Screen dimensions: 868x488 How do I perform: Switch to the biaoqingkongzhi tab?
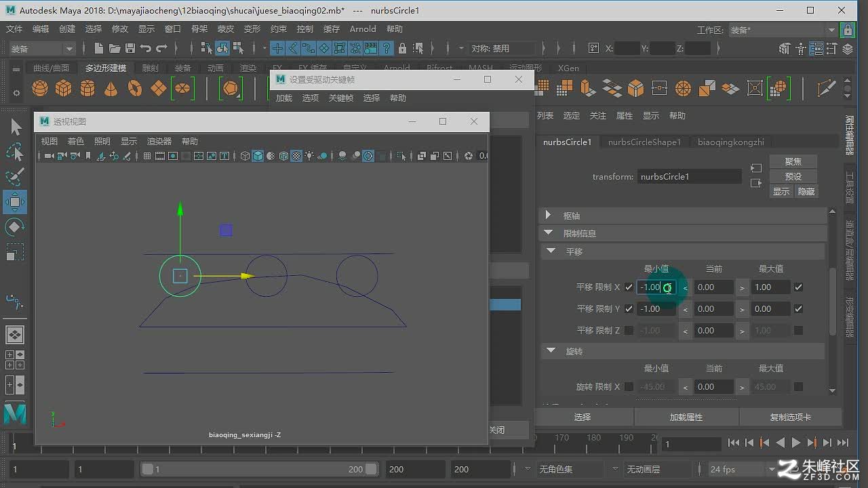point(731,142)
